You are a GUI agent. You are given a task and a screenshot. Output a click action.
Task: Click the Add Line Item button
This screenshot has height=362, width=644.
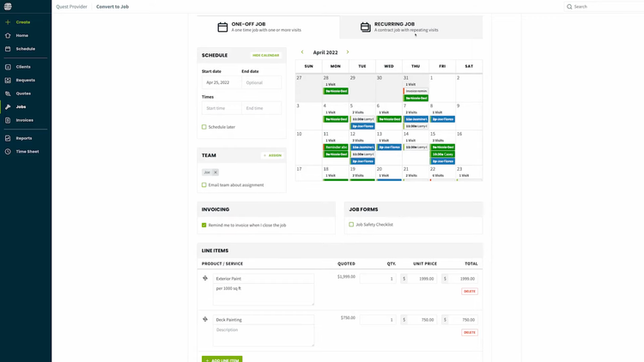tap(222, 359)
